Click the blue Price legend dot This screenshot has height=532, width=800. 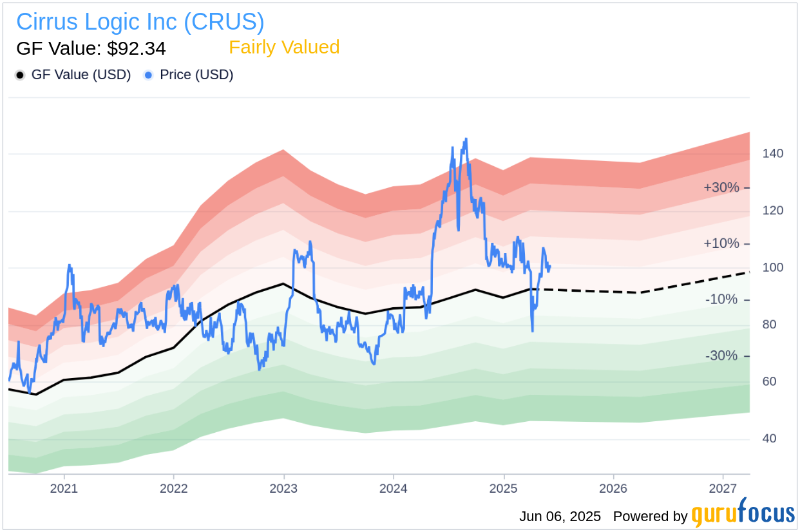click(x=149, y=75)
